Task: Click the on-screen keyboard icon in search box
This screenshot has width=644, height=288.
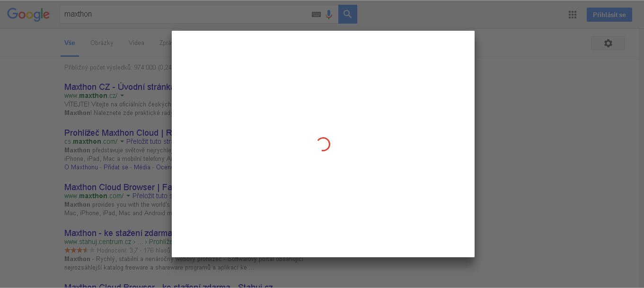Action: pyautogui.click(x=316, y=14)
